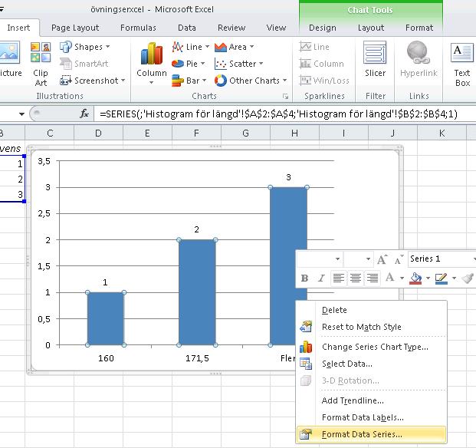Toggle Bold on the mini toolbar

pyautogui.click(x=304, y=278)
